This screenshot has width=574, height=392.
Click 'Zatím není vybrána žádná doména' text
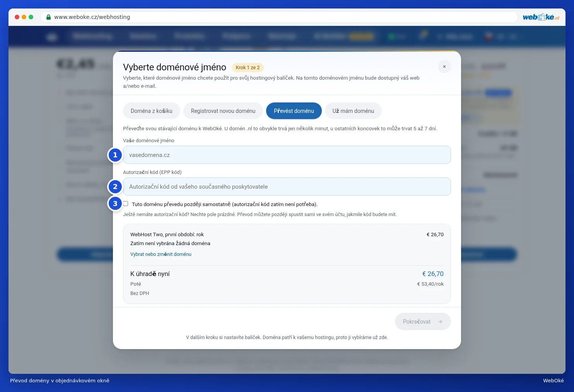tap(170, 243)
